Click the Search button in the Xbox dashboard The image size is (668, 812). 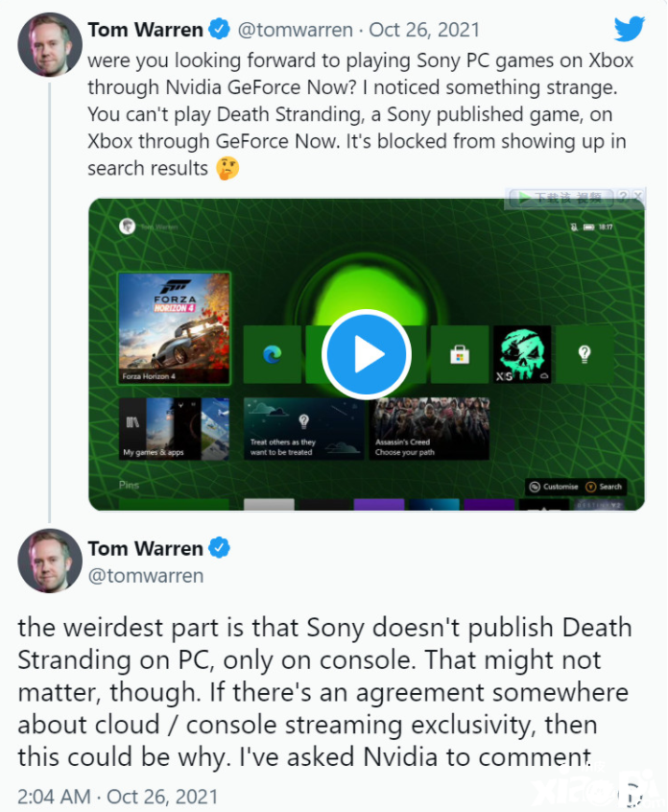coord(605,487)
